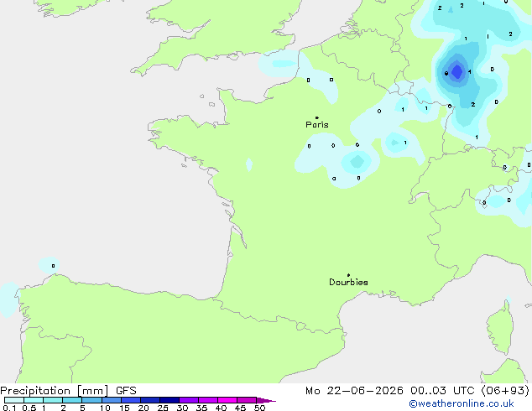Select the 25 mm dark blue legend swatch

[170, 400]
